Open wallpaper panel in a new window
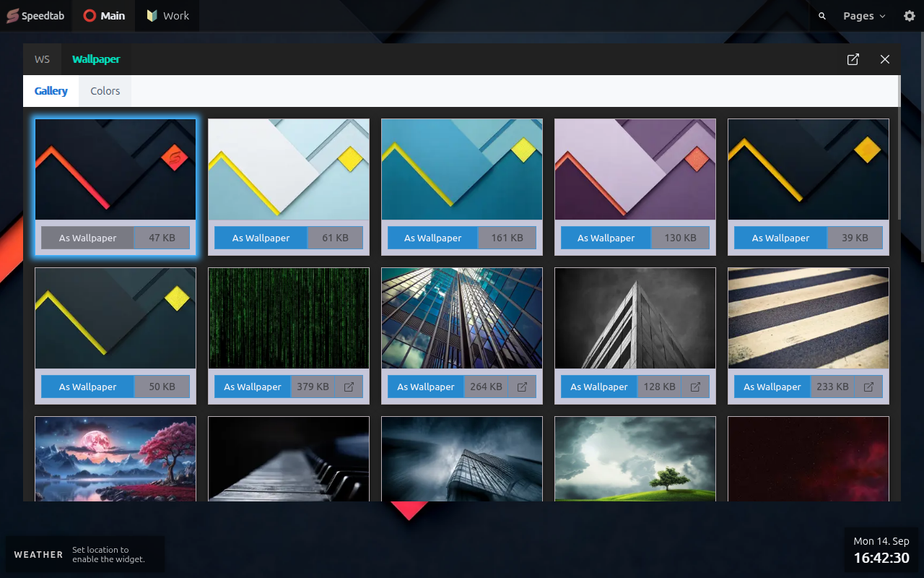Image resolution: width=924 pixels, height=578 pixels. [853, 59]
